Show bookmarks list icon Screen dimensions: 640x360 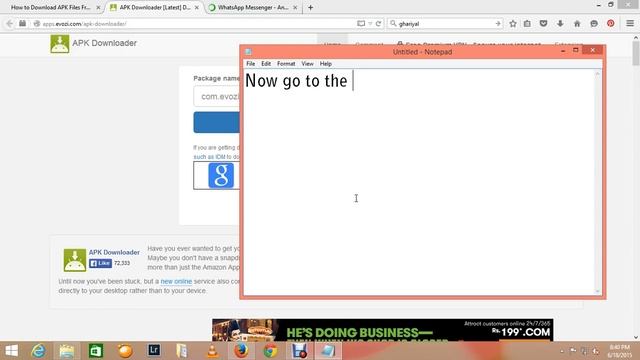[x=527, y=24]
